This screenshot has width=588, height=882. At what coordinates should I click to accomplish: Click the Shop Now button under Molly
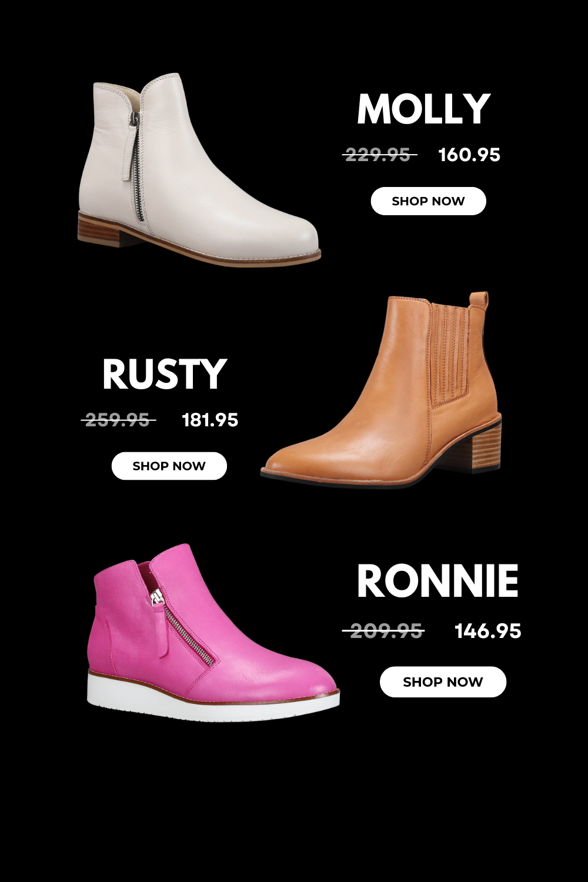coord(428,201)
